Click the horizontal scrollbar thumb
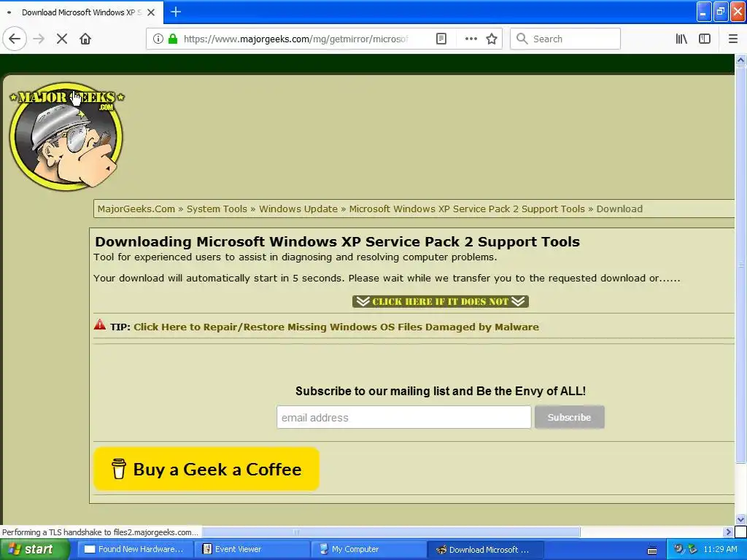This screenshot has width=747, height=560. [x=391, y=532]
